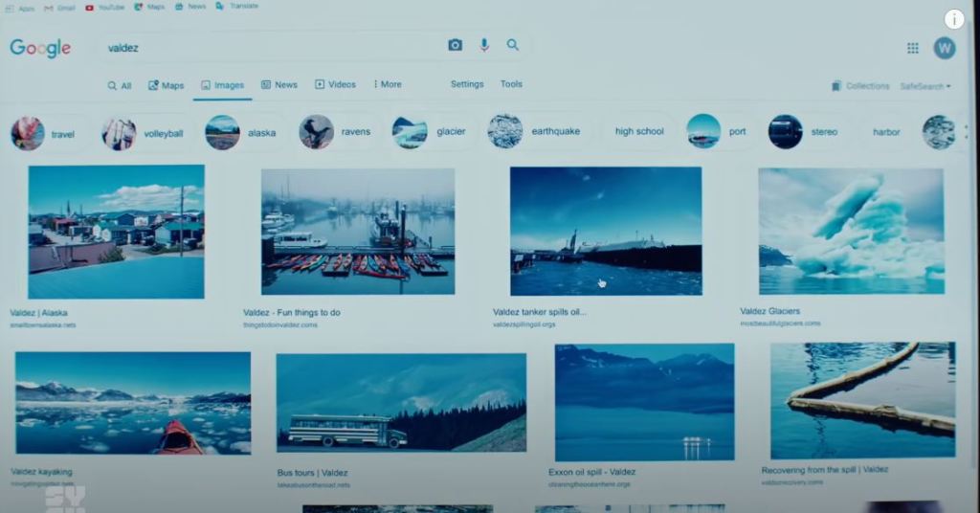
Task: Click the info icon in top corner
Action: pos(954,19)
